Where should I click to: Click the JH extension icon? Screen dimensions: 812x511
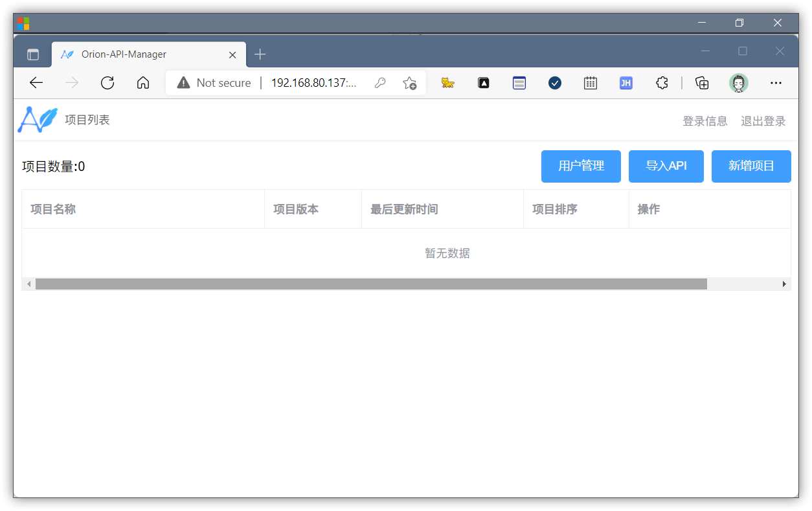point(626,83)
